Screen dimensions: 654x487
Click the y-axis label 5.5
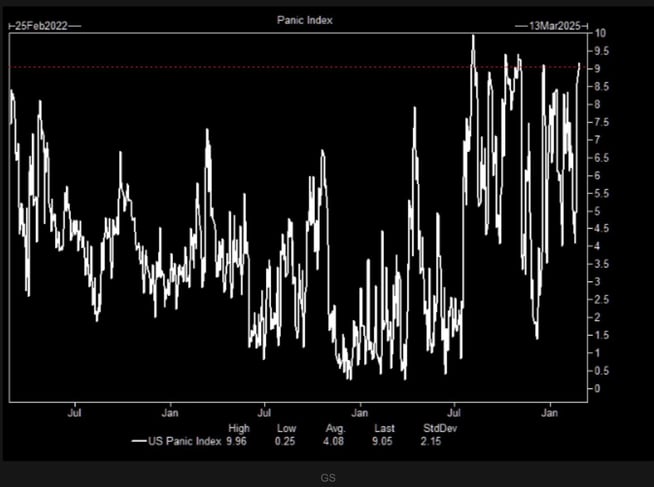(601, 193)
